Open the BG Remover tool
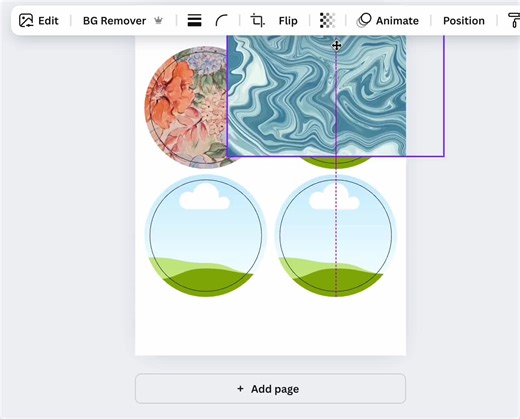Viewport: 520px width, 419px height. pyautogui.click(x=114, y=21)
